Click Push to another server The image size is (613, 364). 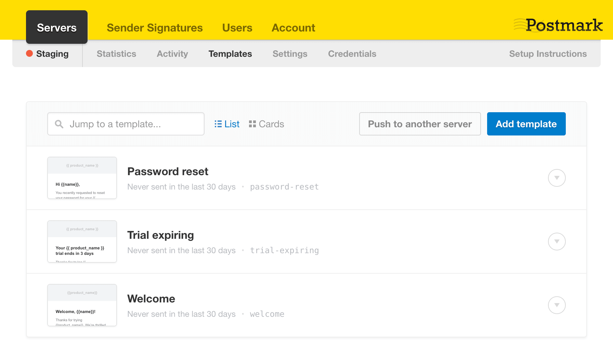click(x=420, y=124)
